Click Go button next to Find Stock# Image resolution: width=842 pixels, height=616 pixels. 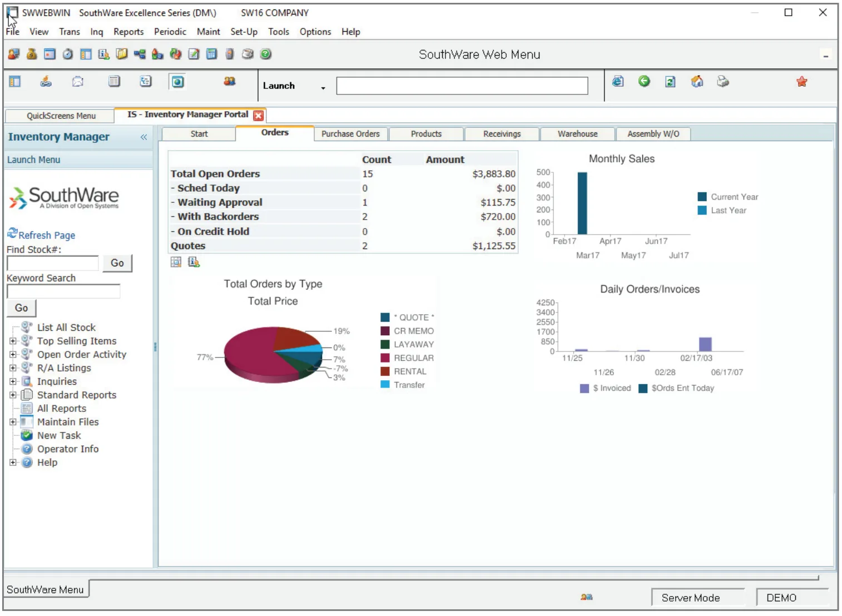(117, 263)
